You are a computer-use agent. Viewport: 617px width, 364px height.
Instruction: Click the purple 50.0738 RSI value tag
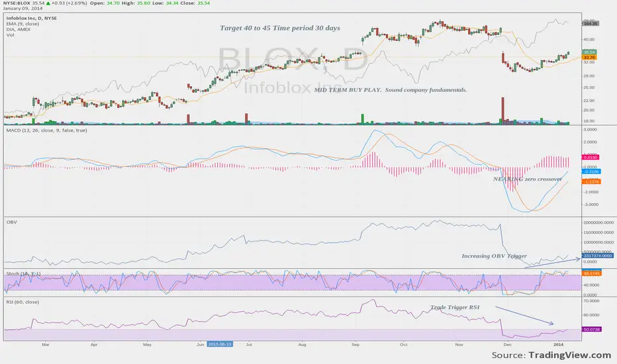[591, 330]
